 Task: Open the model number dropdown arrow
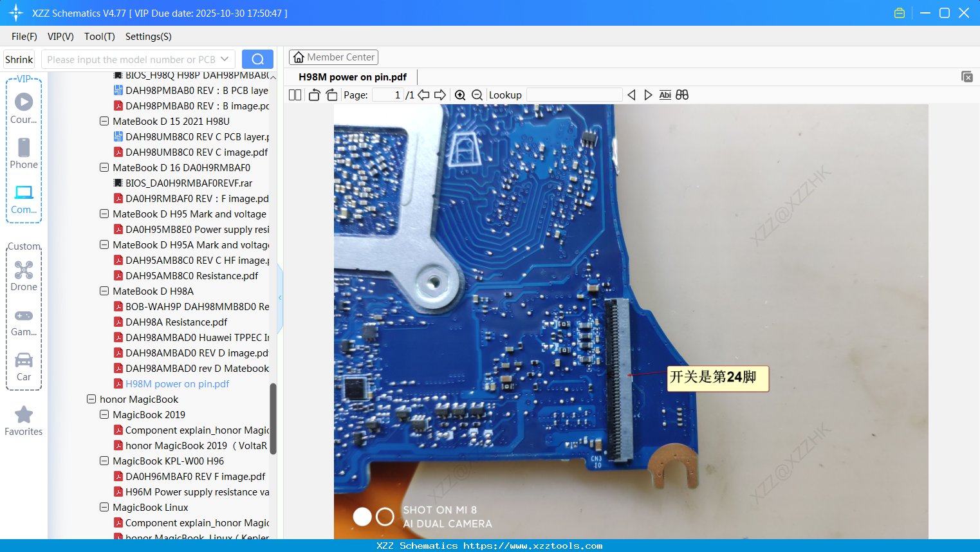[x=225, y=59]
